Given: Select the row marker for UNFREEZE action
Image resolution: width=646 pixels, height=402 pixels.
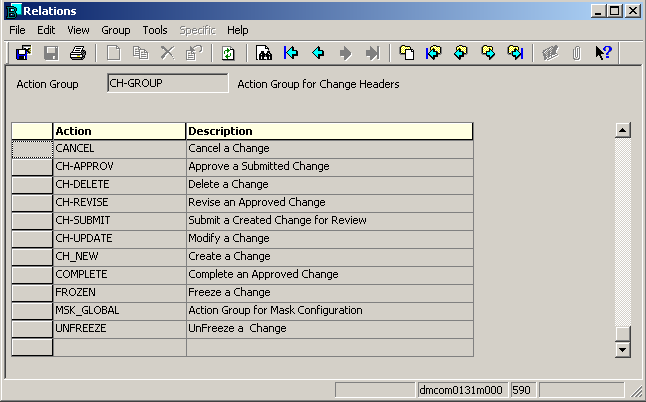Looking at the screenshot, I should [x=32, y=329].
